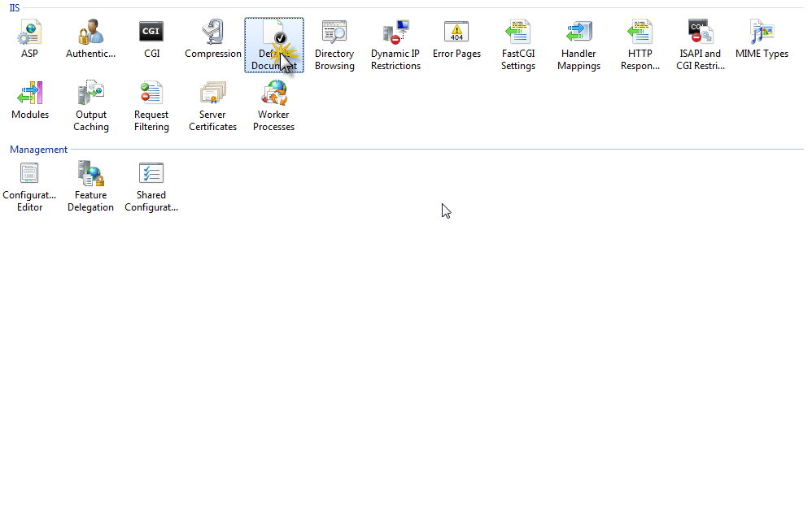Select the Default Document icon
The image size is (812, 526).
(x=274, y=45)
